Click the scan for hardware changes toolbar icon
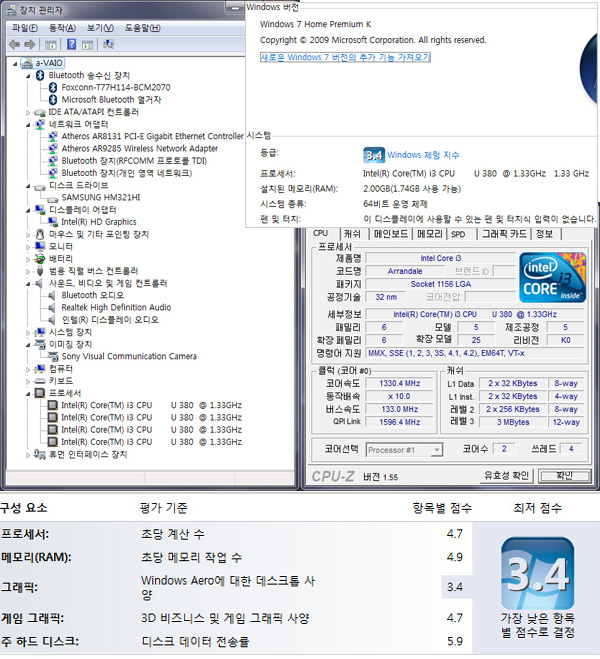 pos(108,44)
